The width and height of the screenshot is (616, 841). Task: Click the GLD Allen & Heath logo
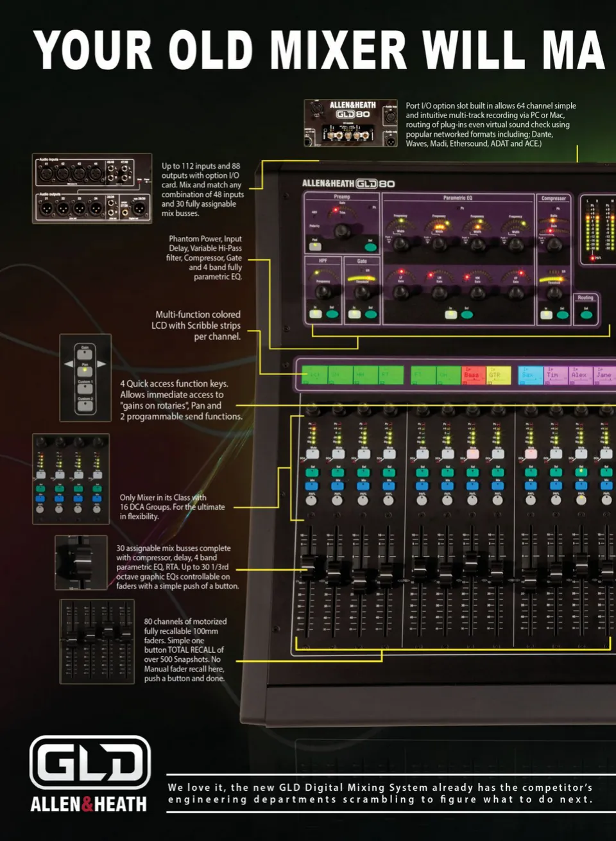coord(89,774)
